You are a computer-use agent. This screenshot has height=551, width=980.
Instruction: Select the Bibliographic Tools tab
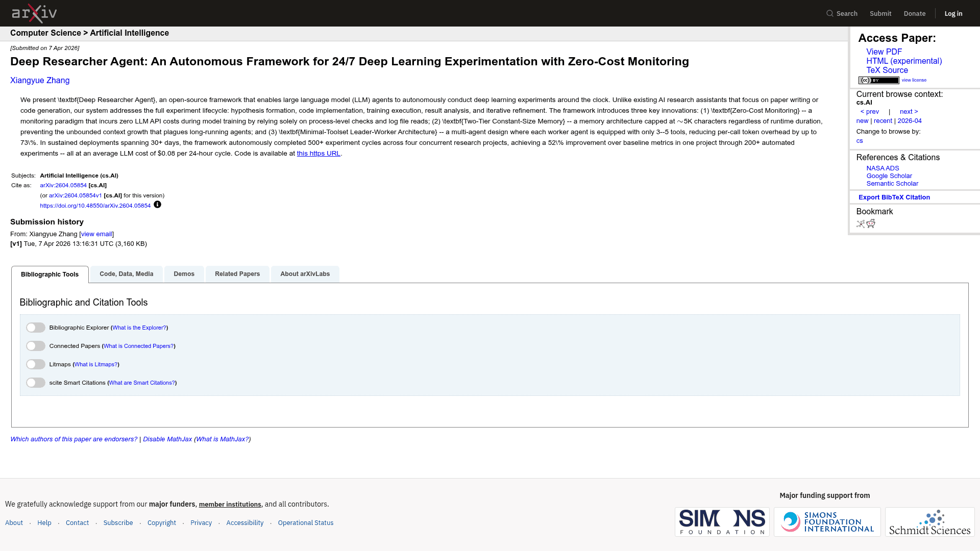(50, 274)
